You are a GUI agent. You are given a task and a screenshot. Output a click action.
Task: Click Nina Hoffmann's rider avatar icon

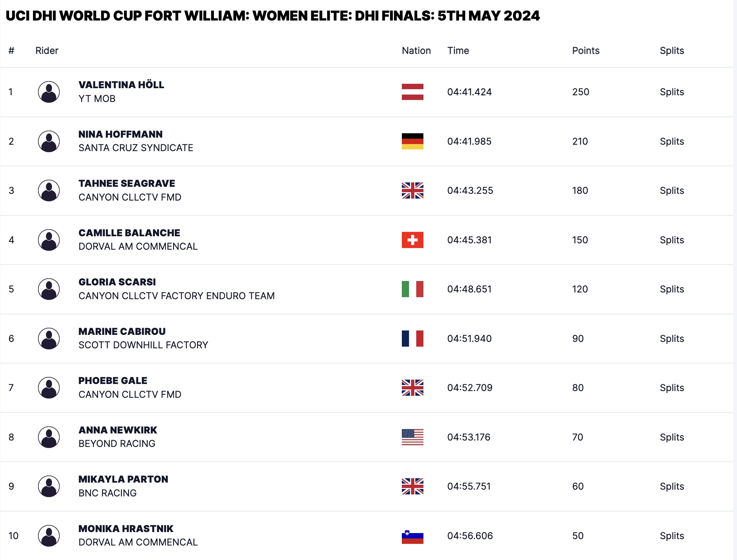[x=49, y=141]
